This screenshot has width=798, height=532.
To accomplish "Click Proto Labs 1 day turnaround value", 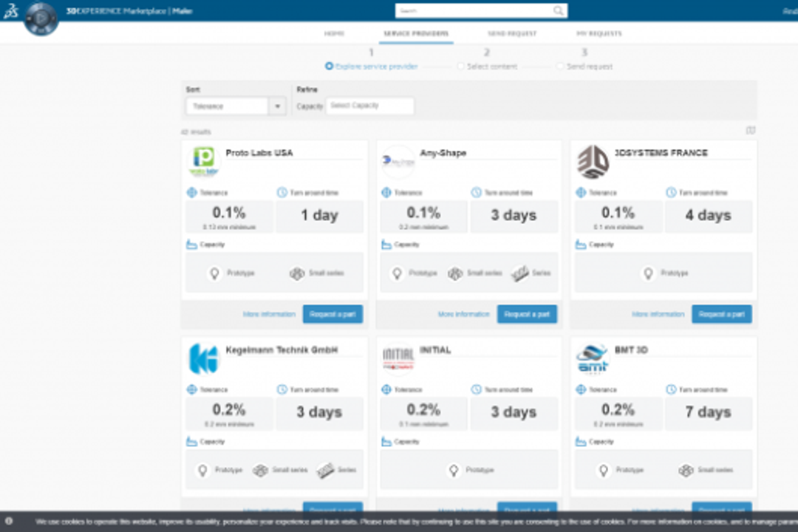I will pyautogui.click(x=320, y=215).
